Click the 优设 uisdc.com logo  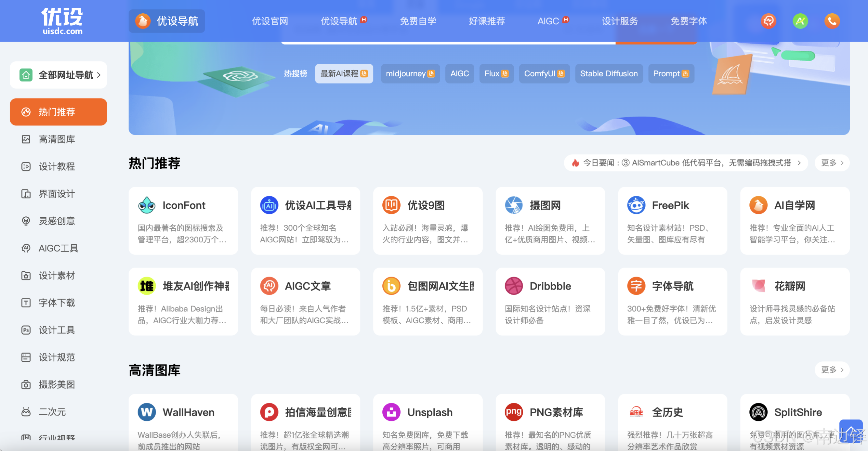[62, 21]
